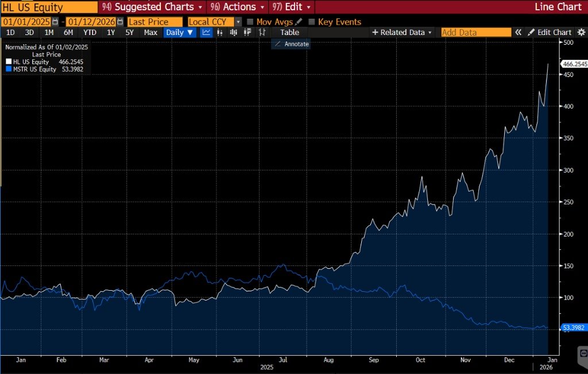Viewport: 588px width, 374px height.
Task: Select the OHLC step chart icon
Action: click(x=262, y=32)
